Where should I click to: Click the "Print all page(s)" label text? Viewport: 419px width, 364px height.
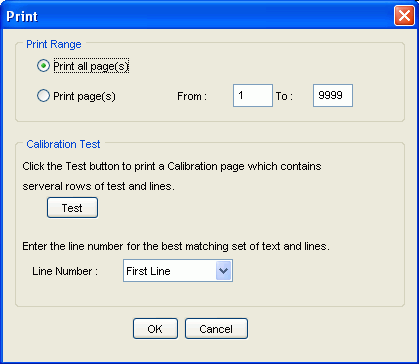click(91, 67)
